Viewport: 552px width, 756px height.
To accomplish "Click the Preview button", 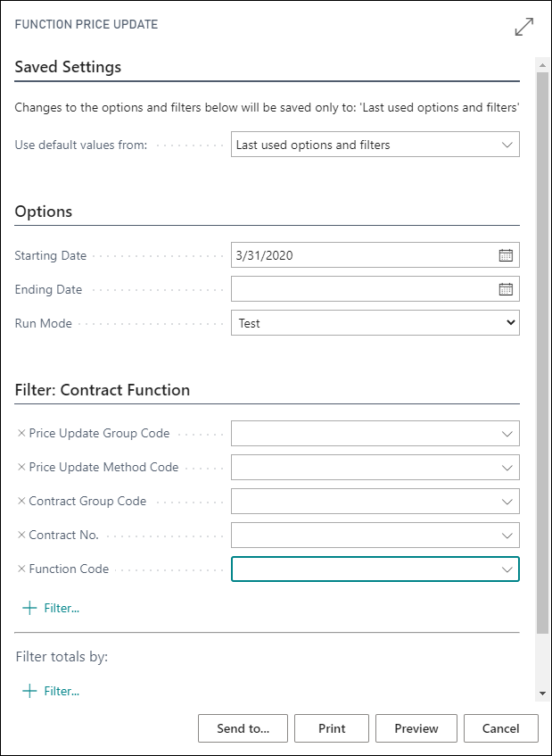I will click(416, 728).
